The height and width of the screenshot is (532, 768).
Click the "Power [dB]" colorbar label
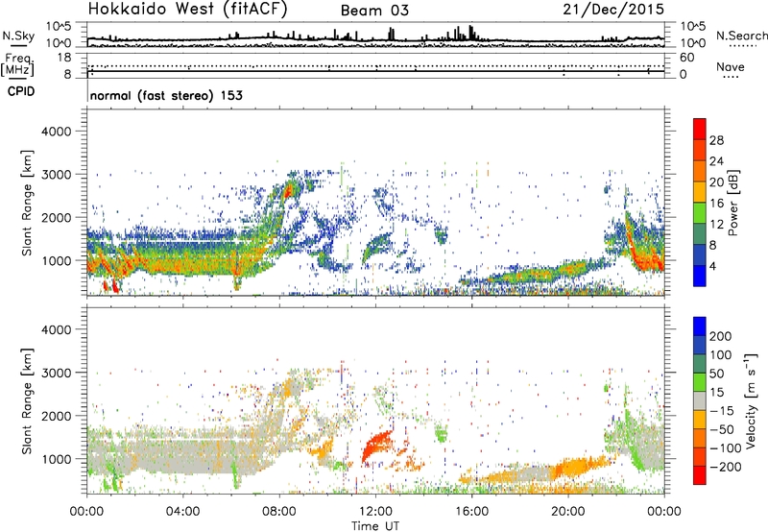(732, 203)
